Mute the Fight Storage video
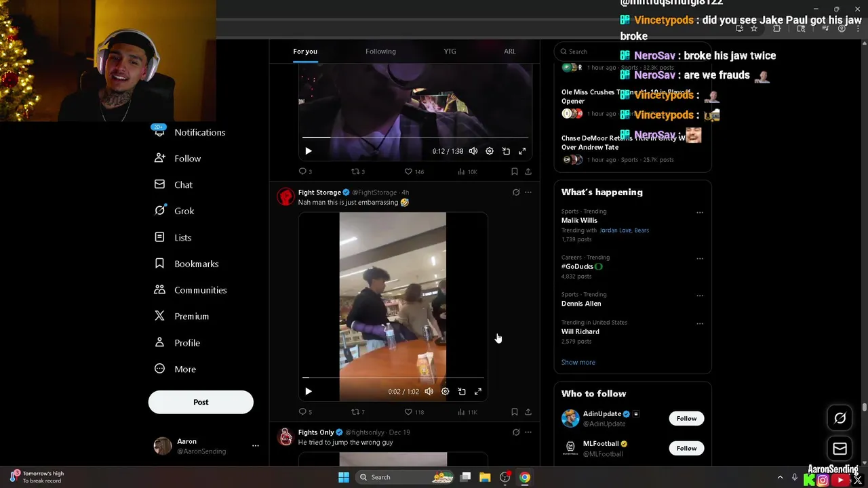Viewport: 868px width, 488px height. click(x=429, y=392)
